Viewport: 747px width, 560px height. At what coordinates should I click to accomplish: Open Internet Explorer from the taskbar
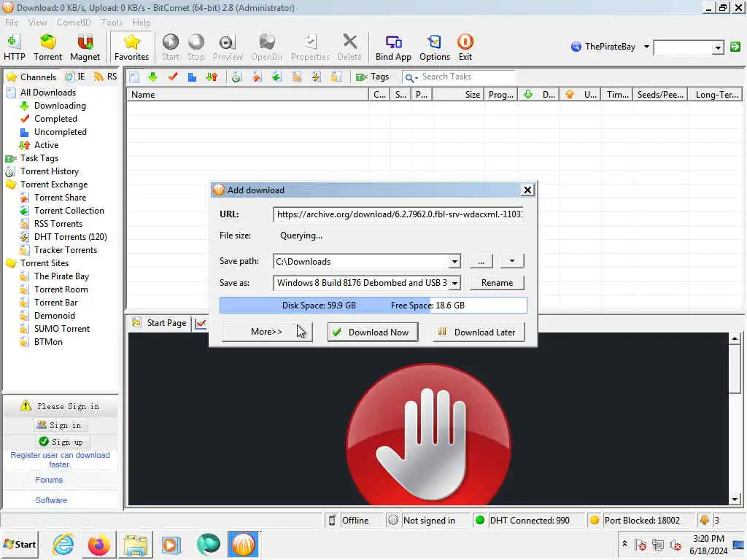click(63, 545)
